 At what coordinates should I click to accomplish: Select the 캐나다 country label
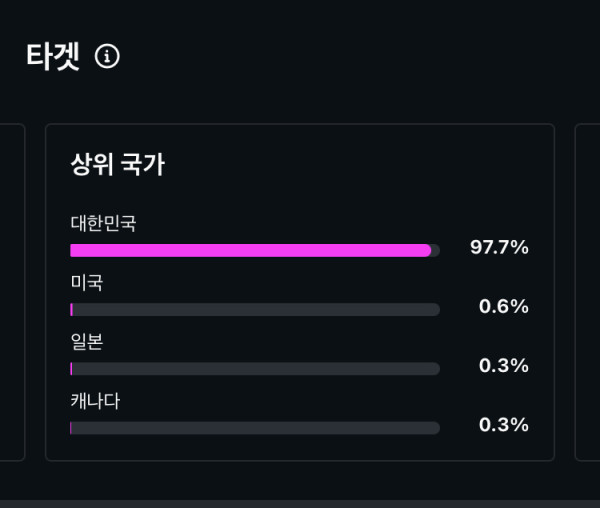pos(95,401)
